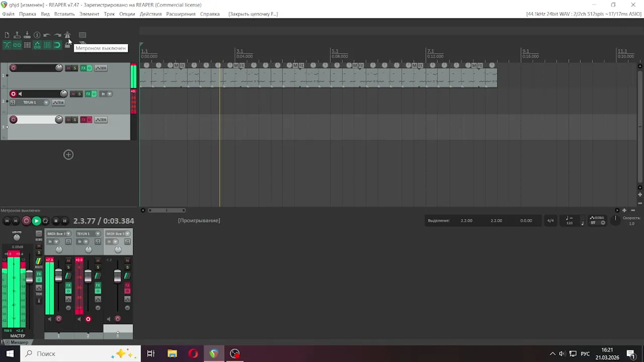The image size is (644, 362).
Task: Add new track with plus button
Action: tap(68, 155)
